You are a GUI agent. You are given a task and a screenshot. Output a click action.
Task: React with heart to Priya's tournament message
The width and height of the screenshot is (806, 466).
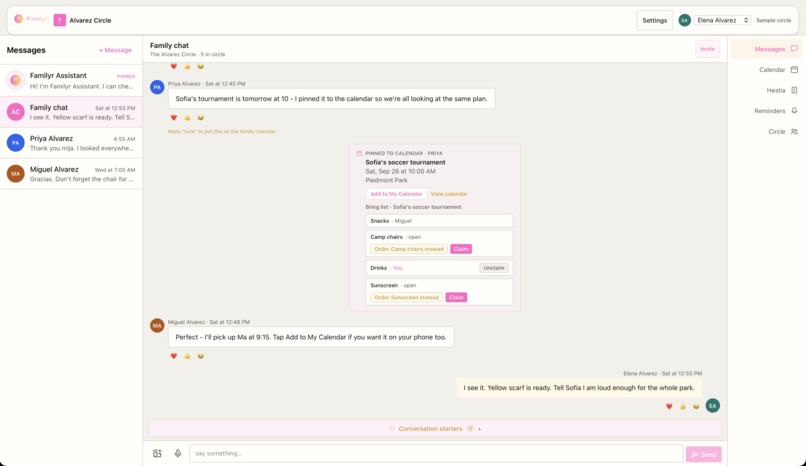[x=174, y=118]
